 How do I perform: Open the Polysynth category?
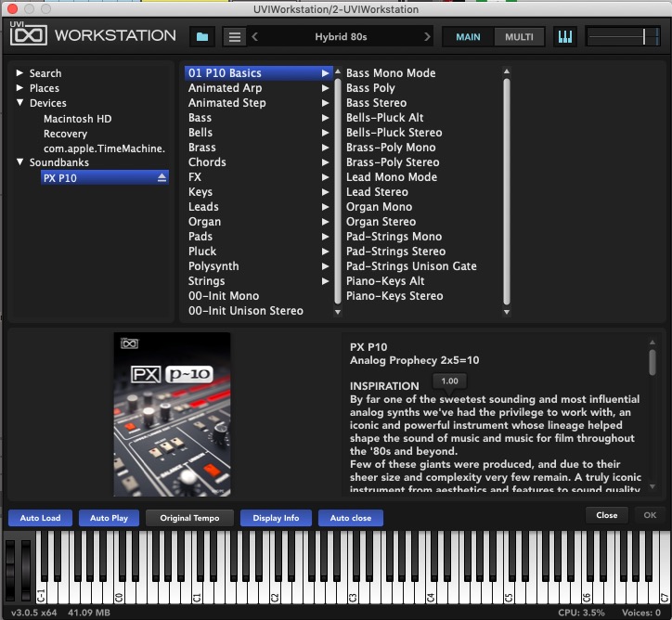pyautogui.click(x=259, y=266)
